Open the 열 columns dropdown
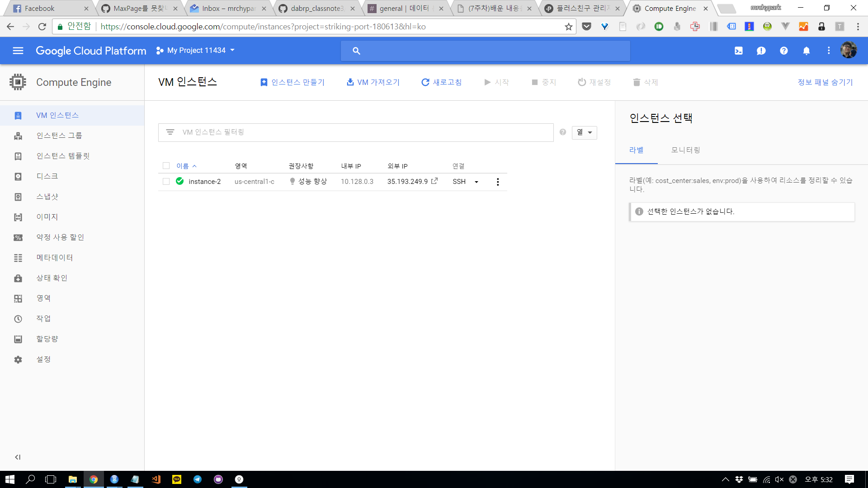The height and width of the screenshot is (488, 868). click(x=584, y=132)
